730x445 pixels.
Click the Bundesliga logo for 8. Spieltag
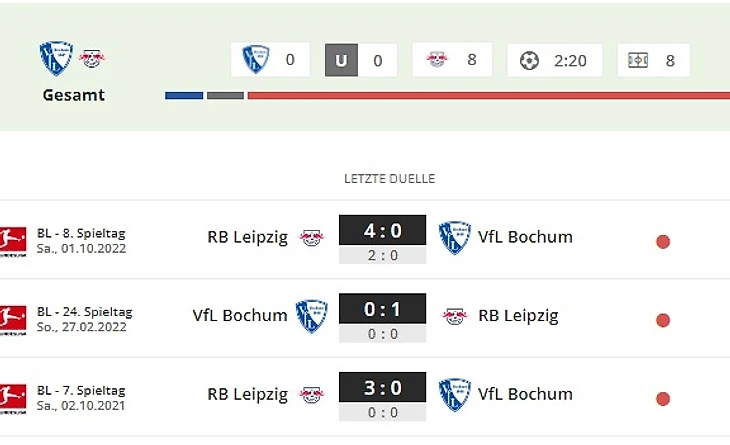coord(12,240)
